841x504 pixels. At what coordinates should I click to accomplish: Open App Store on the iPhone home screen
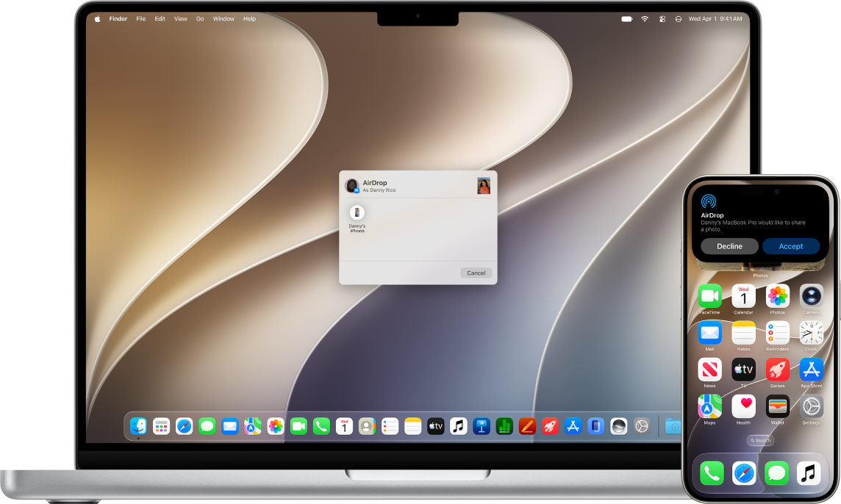pos(812,370)
